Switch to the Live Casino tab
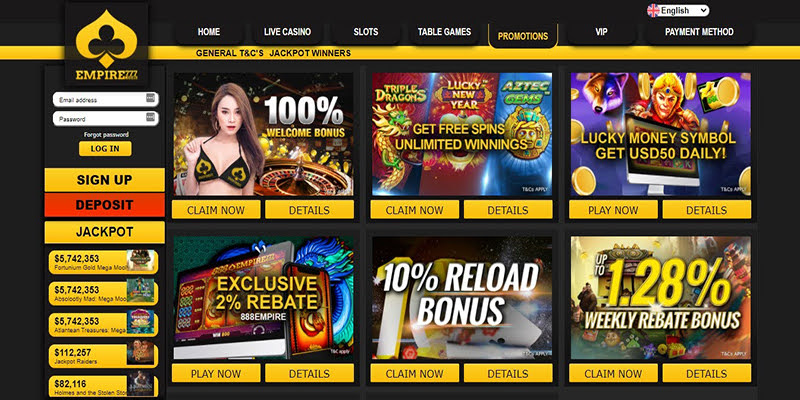The height and width of the screenshot is (400, 800). pyautogui.click(x=287, y=32)
